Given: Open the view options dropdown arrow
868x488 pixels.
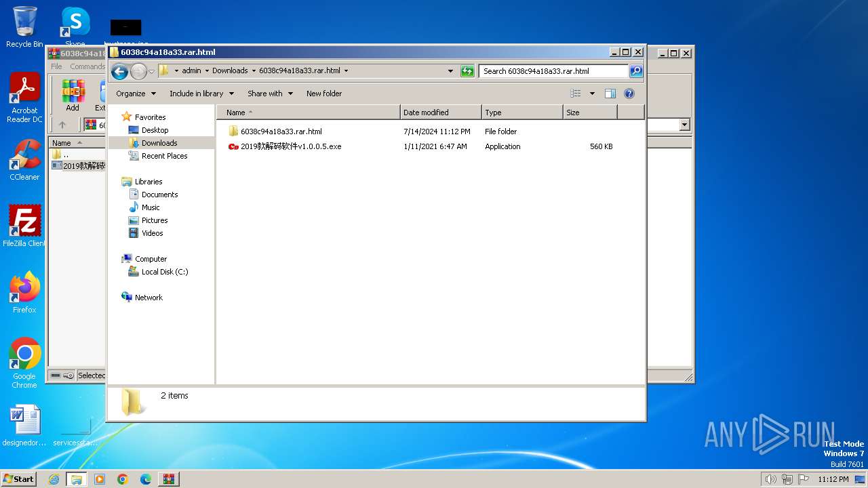Looking at the screenshot, I should [x=592, y=94].
